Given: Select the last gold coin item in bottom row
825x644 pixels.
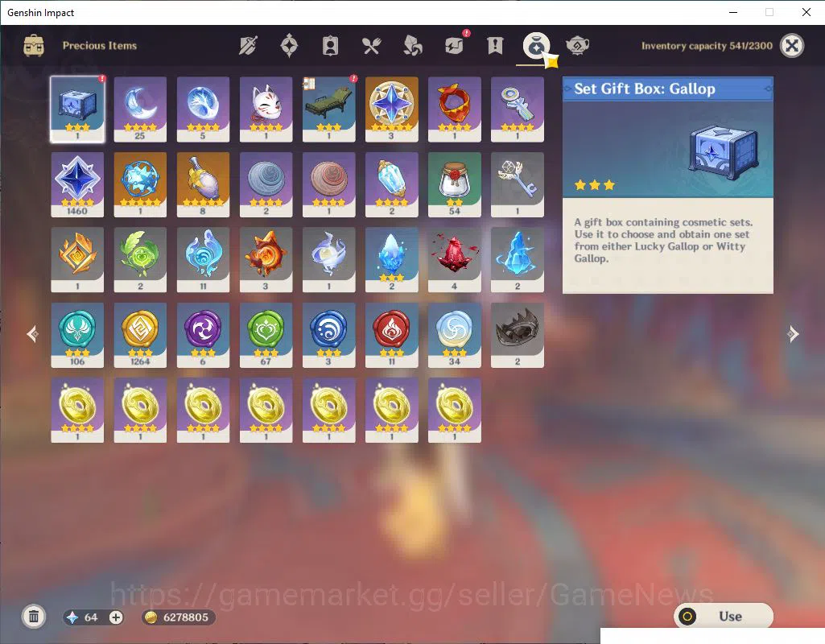Looking at the screenshot, I should 455,411.
